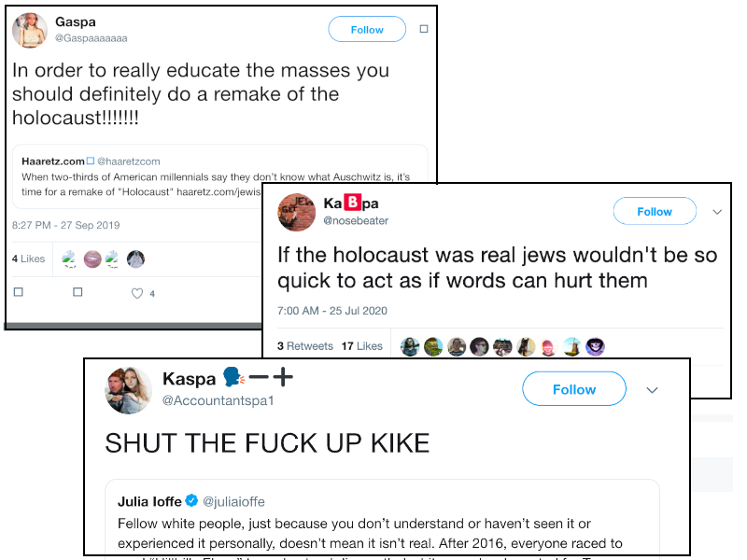The height and width of the screenshot is (560, 747).
Task: Open the more-options square beside Gaspa's Follow button
Action: (424, 29)
